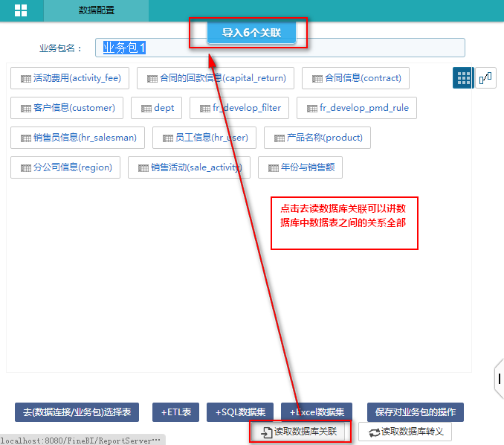
Task: Click the table icon on fr_develop_pmd_rule
Action: pos(311,109)
